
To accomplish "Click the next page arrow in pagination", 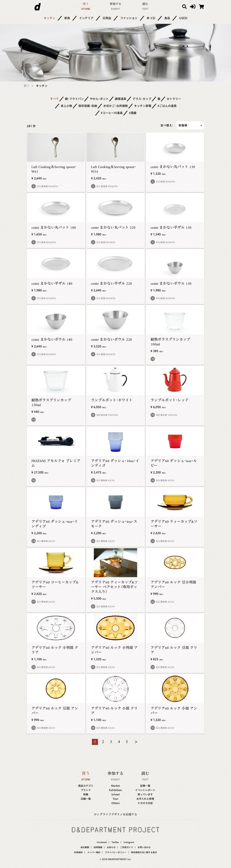I will (136, 742).
